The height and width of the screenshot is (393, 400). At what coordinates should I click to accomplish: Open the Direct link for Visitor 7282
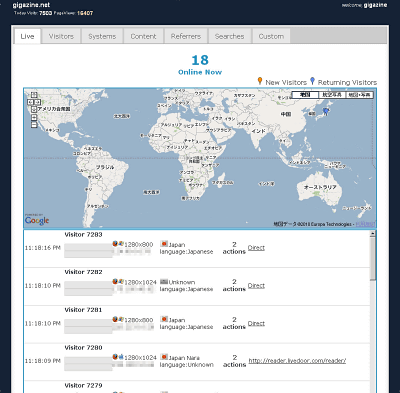click(x=256, y=286)
